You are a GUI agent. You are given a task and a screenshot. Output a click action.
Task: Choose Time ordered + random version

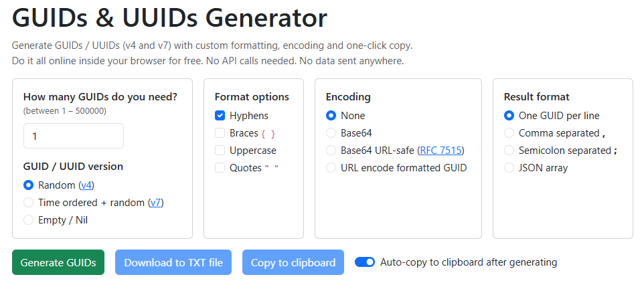[28, 203]
